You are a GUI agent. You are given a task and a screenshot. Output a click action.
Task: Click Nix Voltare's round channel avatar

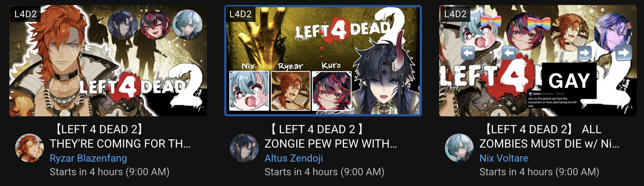459,148
